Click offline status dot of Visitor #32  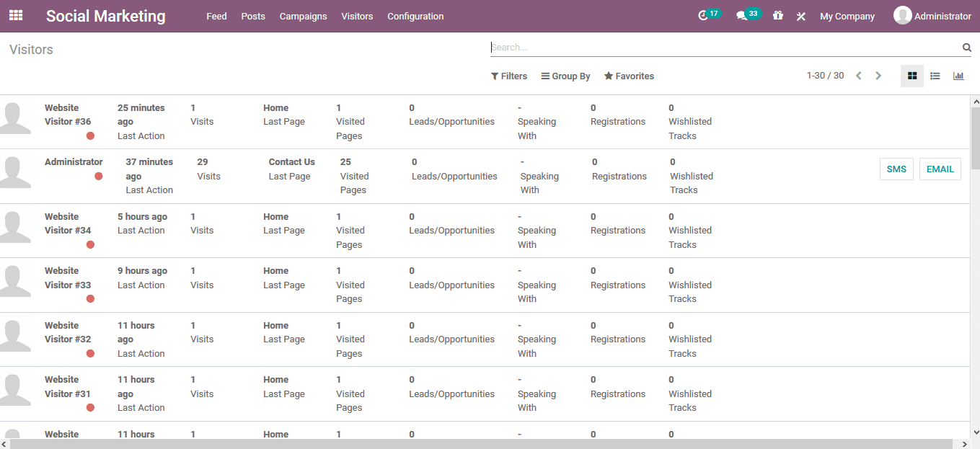tap(90, 353)
